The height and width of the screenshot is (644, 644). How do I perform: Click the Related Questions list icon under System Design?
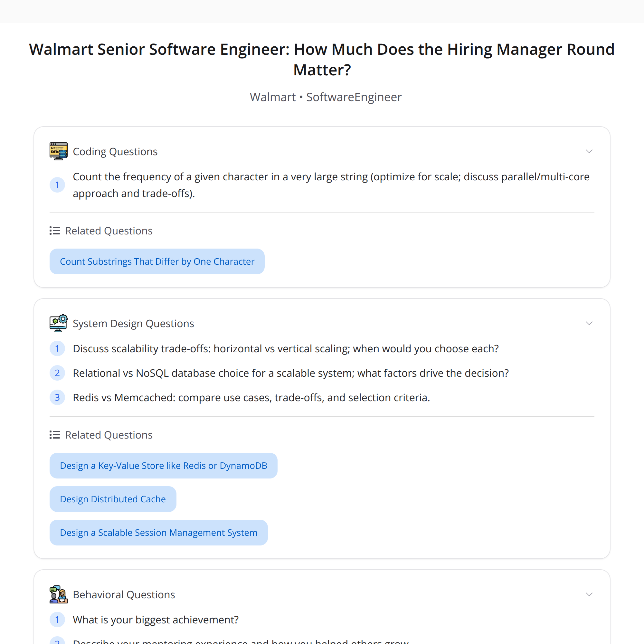pos(54,434)
